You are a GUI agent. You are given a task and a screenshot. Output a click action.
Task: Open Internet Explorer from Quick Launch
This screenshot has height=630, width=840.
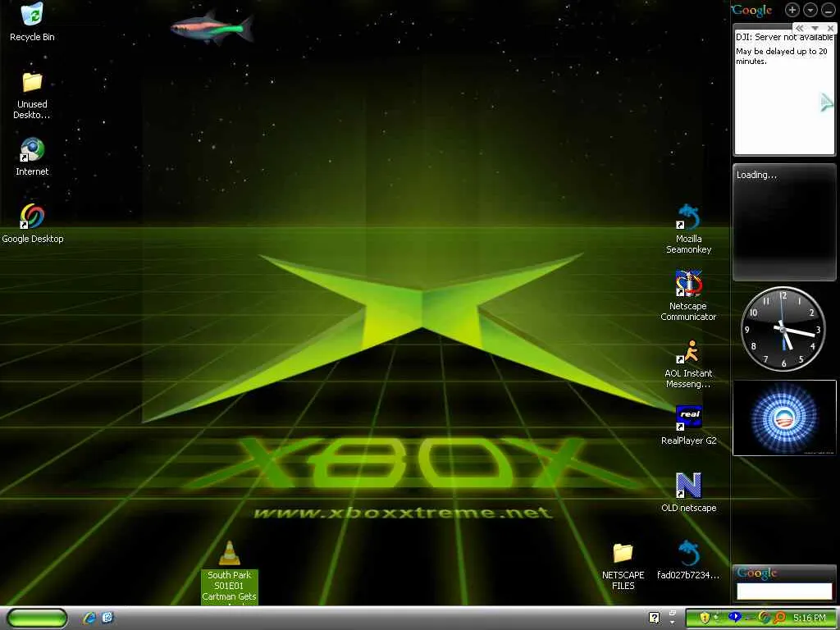[89, 618]
